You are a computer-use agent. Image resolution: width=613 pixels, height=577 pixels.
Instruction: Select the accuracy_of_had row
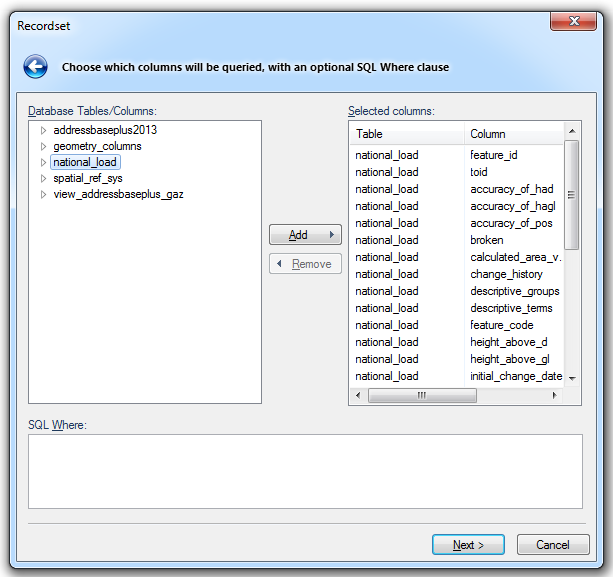tap(457, 189)
